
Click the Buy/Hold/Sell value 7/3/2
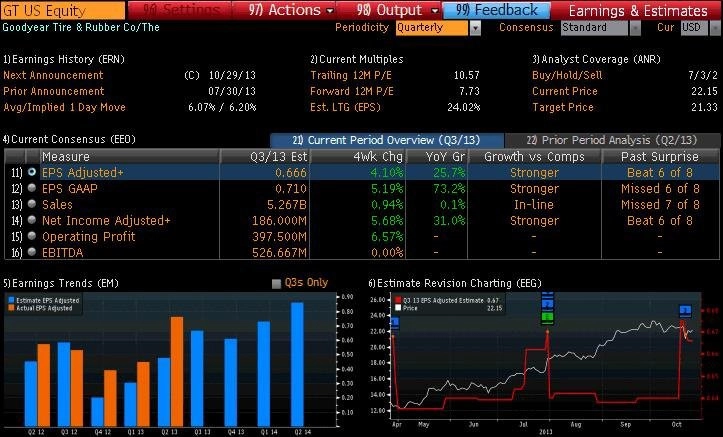coord(703,75)
